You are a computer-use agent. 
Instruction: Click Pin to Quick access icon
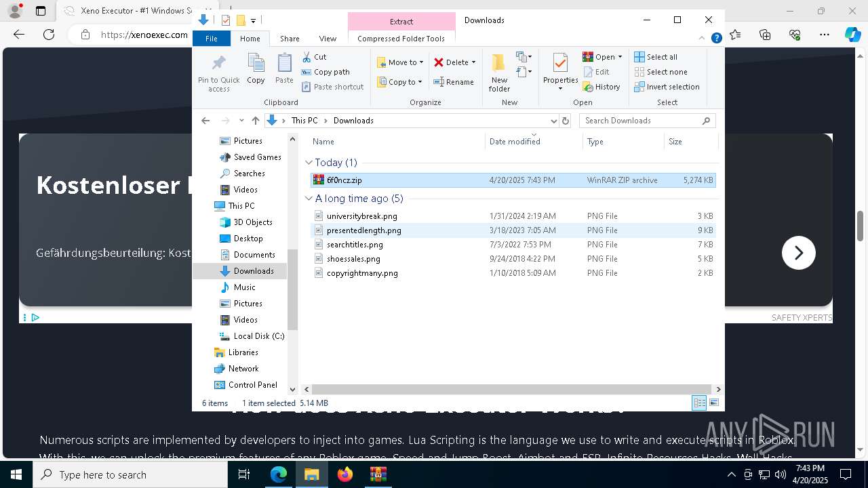click(x=218, y=64)
